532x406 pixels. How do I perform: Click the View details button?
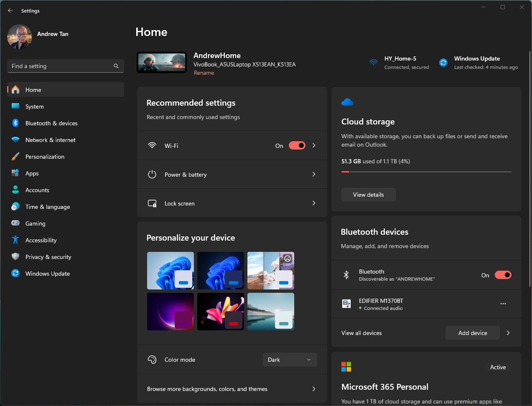click(x=368, y=195)
